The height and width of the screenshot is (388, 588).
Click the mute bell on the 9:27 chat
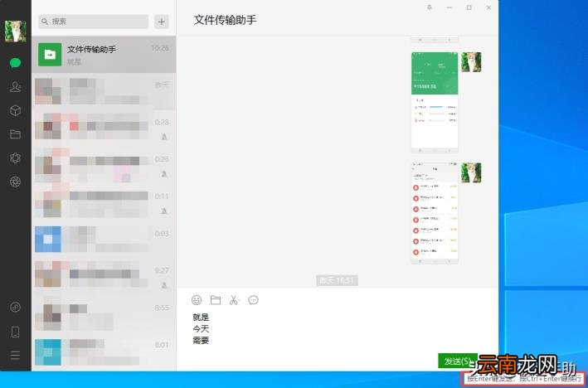click(x=164, y=285)
